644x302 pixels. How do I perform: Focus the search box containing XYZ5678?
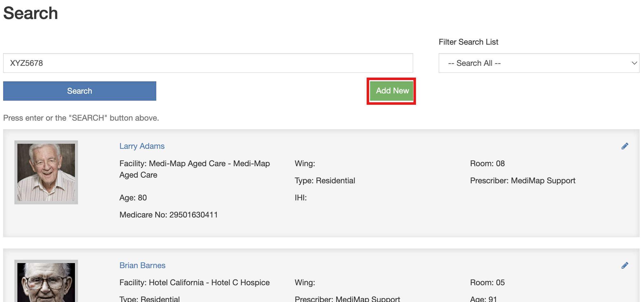[x=208, y=63]
